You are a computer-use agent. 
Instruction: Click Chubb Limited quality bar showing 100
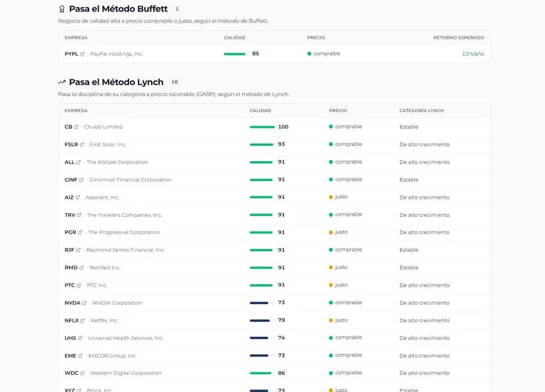[262, 127]
